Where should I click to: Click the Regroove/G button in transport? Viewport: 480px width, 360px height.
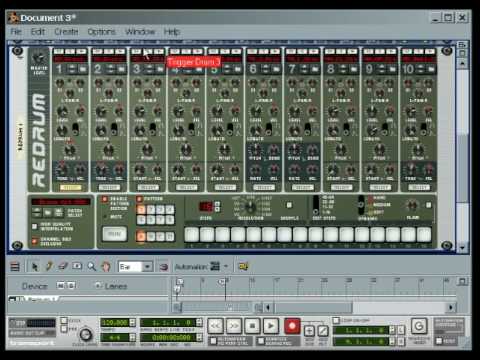[419, 326]
